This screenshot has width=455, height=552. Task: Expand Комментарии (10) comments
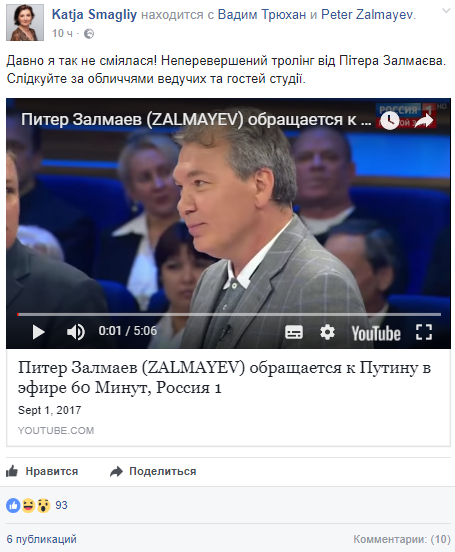coord(402,539)
